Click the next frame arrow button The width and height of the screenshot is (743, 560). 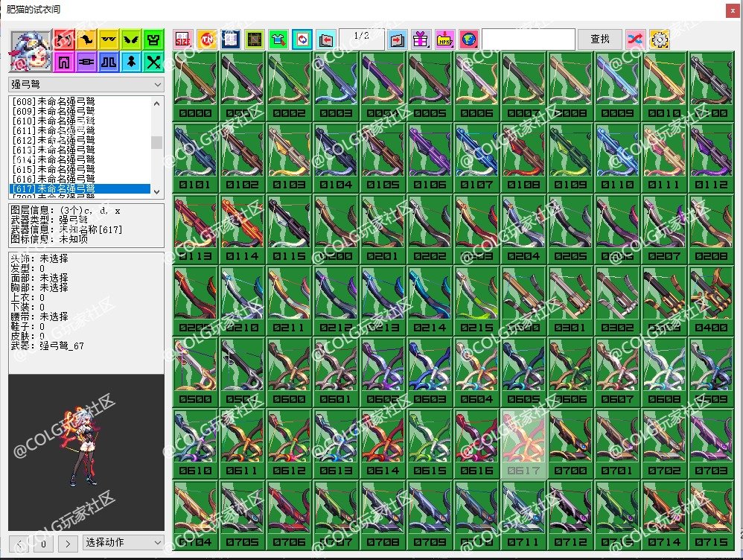68,544
